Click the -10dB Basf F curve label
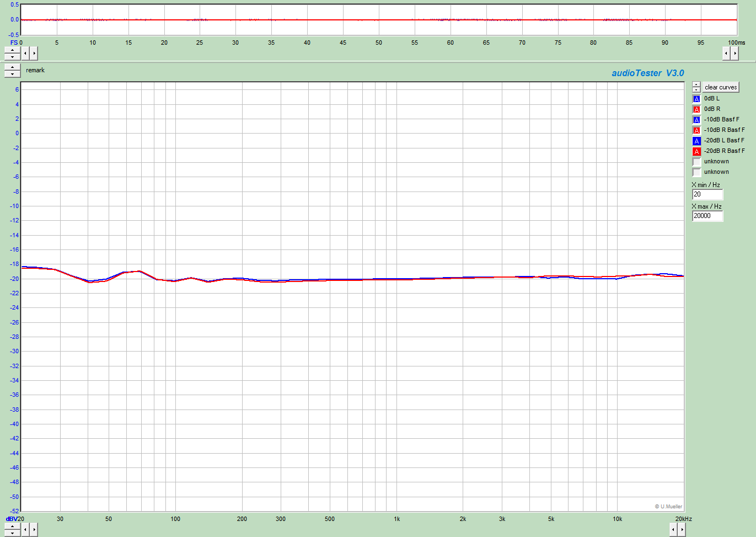 (x=722, y=119)
